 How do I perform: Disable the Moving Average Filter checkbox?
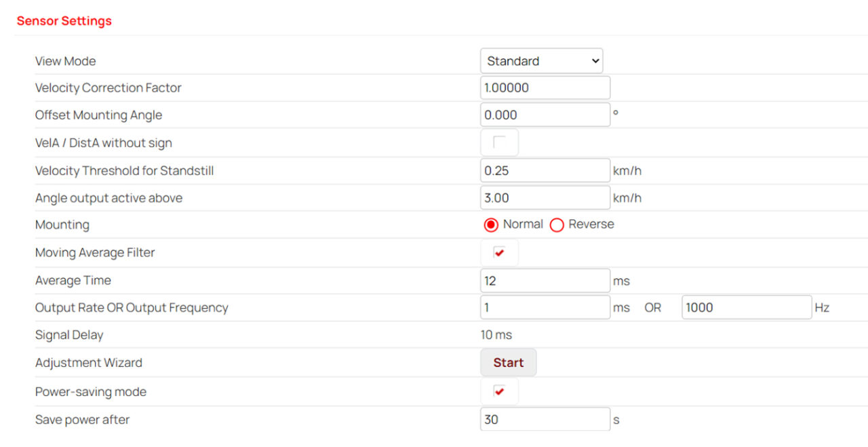pyautogui.click(x=499, y=253)
